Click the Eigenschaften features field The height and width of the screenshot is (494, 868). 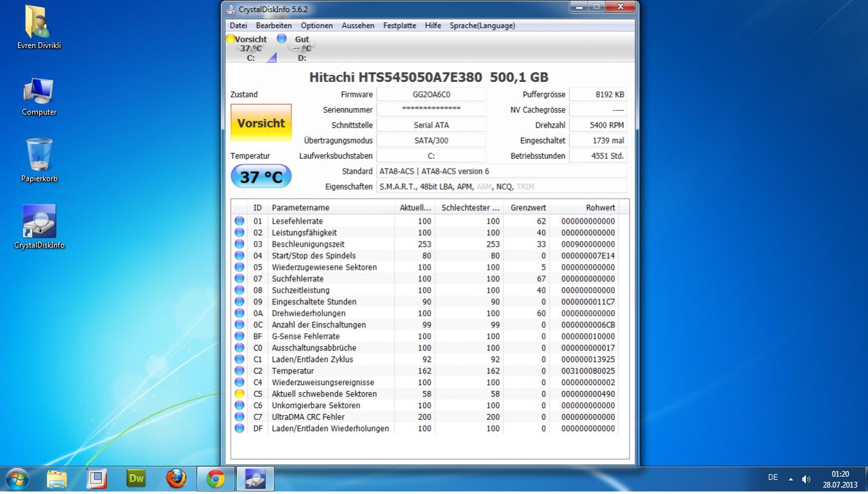[502, 186]
